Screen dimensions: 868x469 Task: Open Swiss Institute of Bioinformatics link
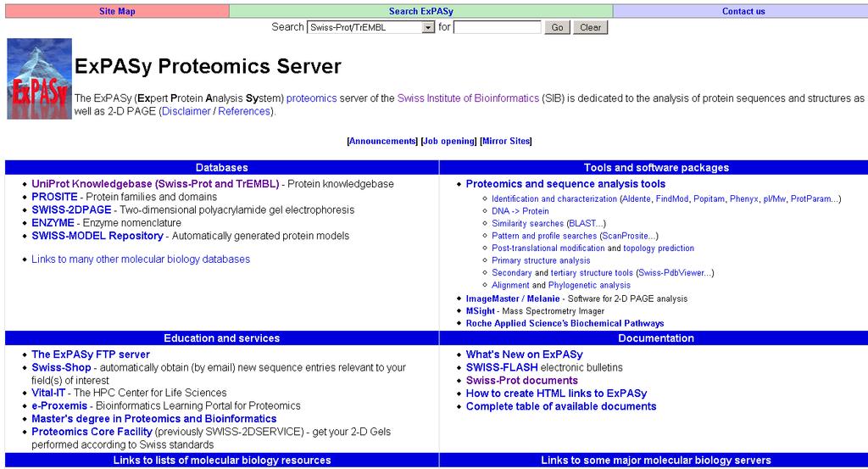pyautogui.click(x=468, y=98)
